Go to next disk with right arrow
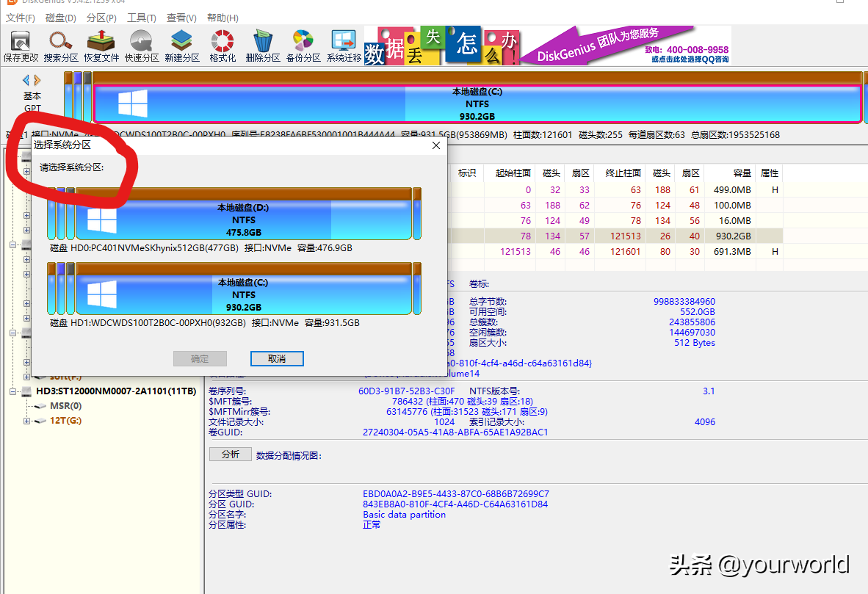Image resolution: width=868 pixels, height=594 pixels. coord(37,80)
